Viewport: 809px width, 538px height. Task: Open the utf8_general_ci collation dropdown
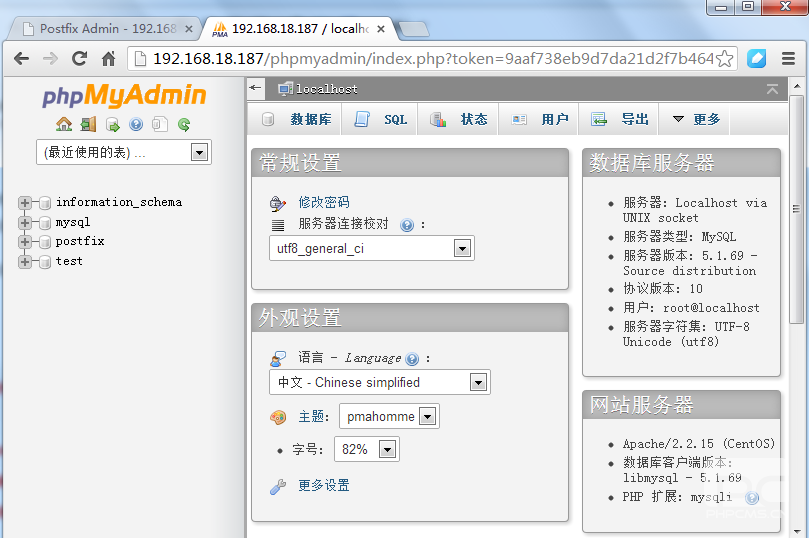pos(371,249)
